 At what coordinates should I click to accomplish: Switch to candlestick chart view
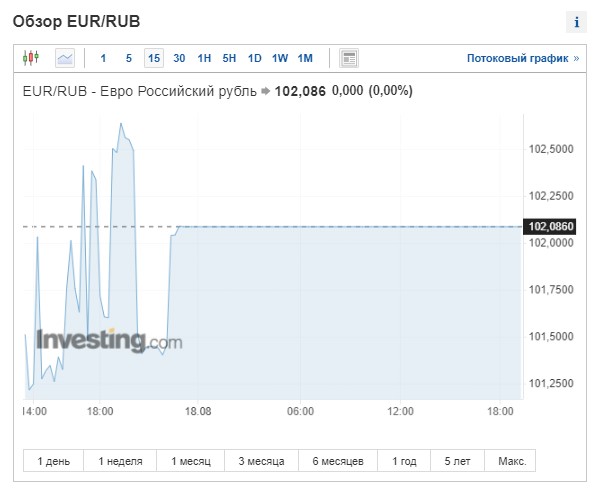(x=31, y=58)
